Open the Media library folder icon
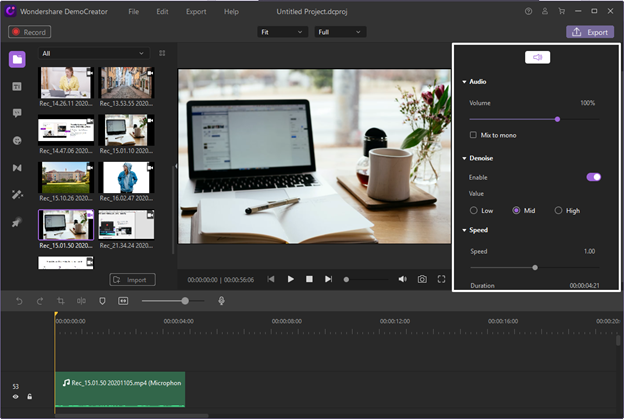Viewport: 624px width, 419px height. click(17, 60)
